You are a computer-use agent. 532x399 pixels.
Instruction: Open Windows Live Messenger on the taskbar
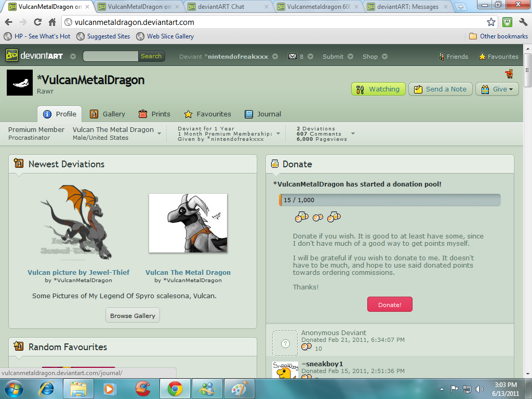tap(207, 389)
